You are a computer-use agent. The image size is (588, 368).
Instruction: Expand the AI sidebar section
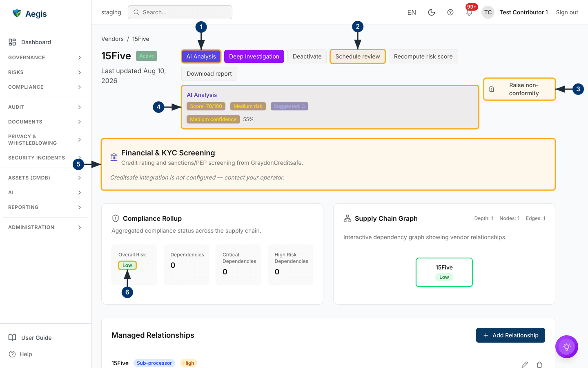(x=45, y=193)
